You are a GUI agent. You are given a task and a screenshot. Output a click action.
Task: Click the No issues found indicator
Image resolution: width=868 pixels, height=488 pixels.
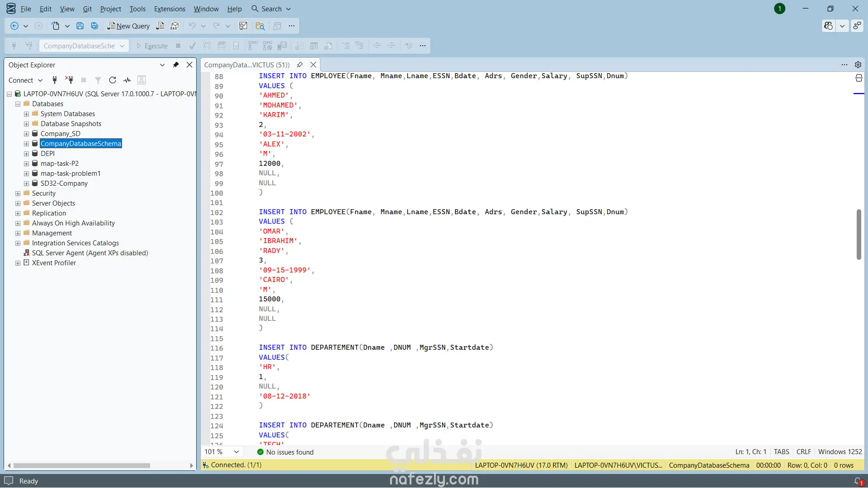(285, 452)
